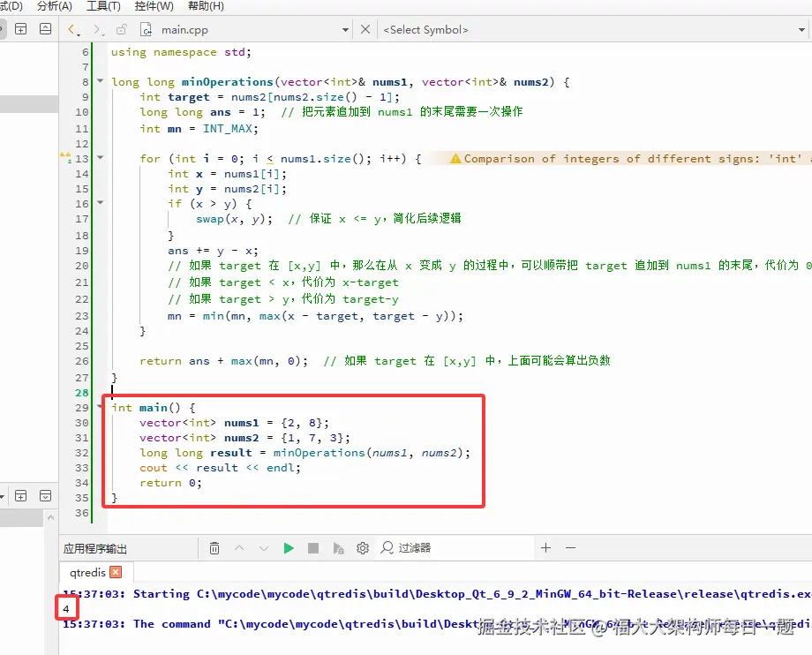Viewport: 812px width, 655px height.
Task: Re-run the application with green play button
Action: 289,548
